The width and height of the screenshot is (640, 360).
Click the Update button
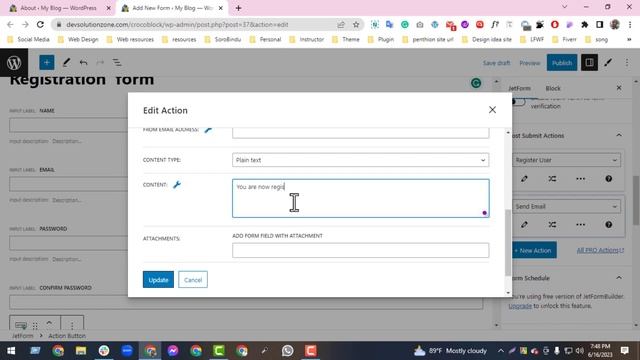[x=158, y=280]
